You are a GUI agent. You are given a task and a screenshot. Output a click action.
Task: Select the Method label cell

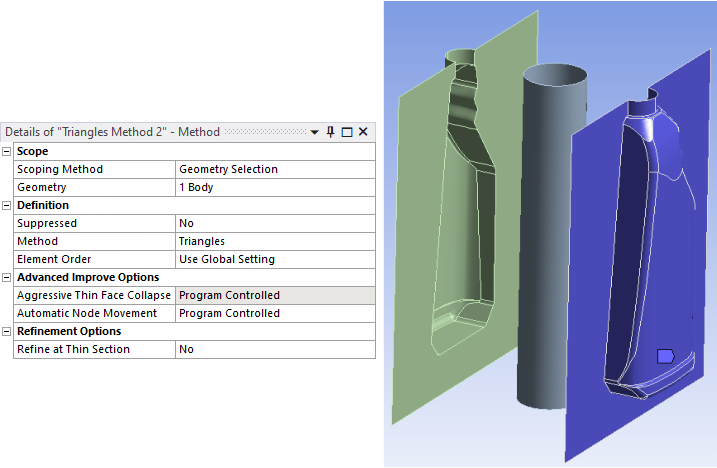(x=95, y=241)
